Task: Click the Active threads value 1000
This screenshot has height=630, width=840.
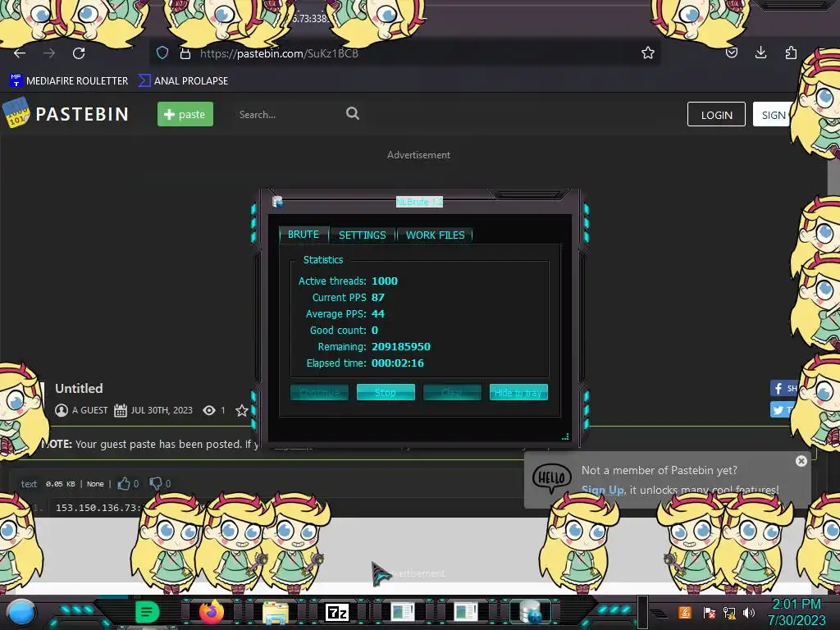Action: pos(385,281)
